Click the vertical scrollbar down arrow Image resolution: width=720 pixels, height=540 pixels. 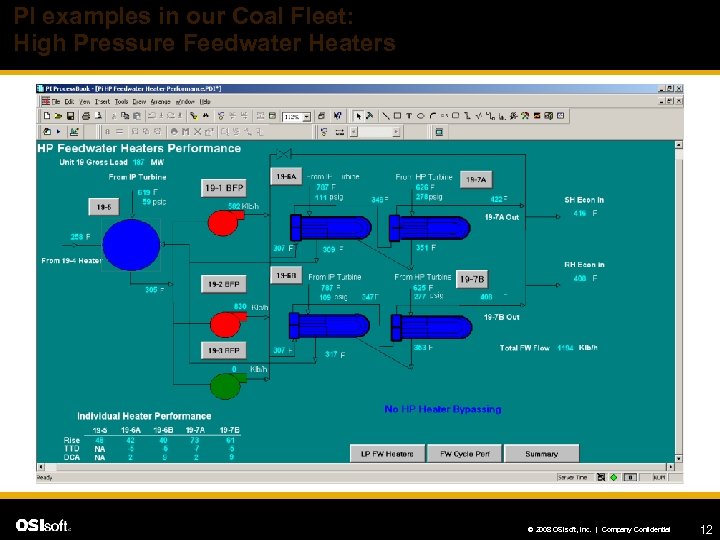click(679, 458)
